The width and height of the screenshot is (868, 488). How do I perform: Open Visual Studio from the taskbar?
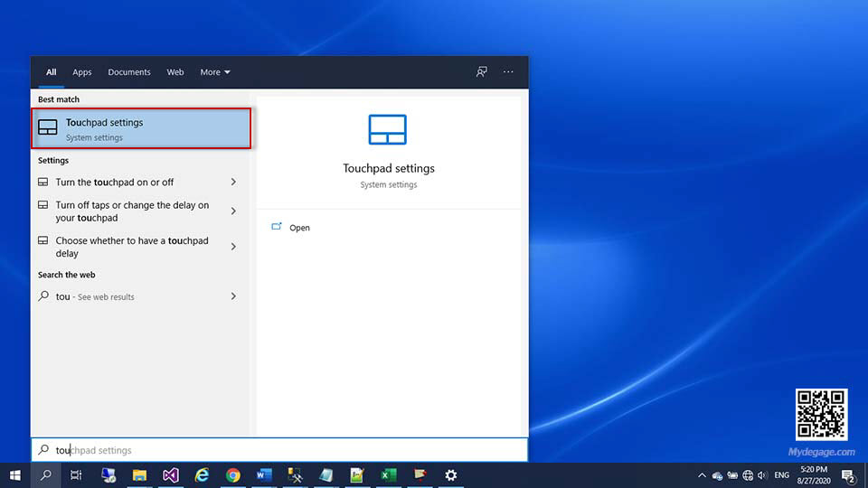point(171,475)
